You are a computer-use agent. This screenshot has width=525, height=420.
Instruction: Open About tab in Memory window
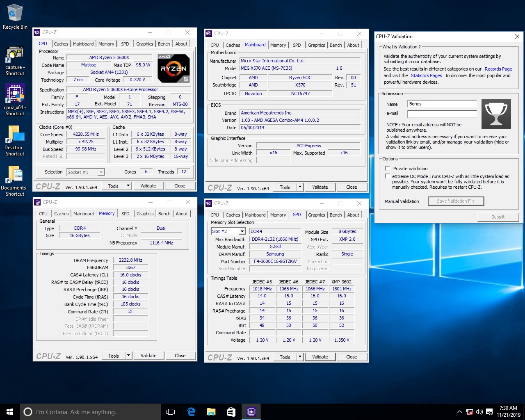tap(182, 214)
